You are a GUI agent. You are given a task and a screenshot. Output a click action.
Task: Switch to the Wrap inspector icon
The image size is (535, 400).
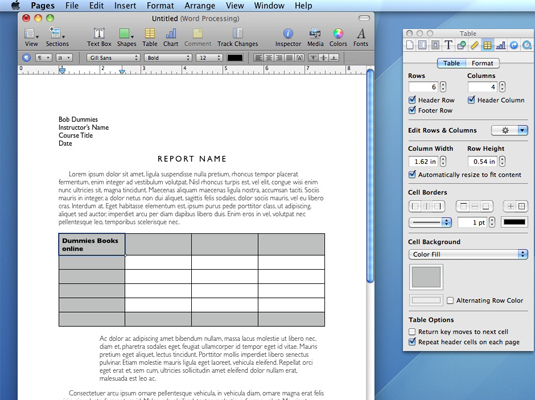pos(435,45)
